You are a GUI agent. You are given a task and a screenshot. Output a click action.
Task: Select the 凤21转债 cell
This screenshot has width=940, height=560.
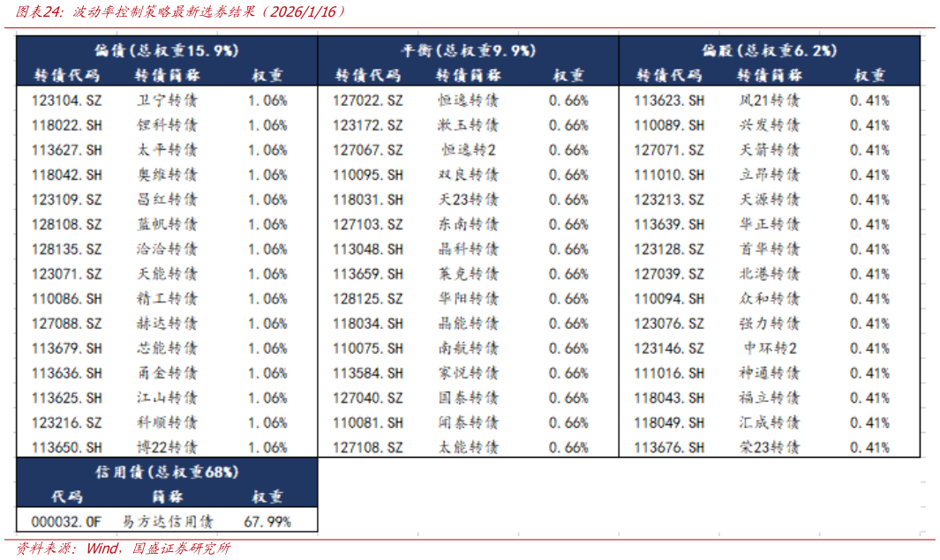pyautogui.click(x=770, y=101)
